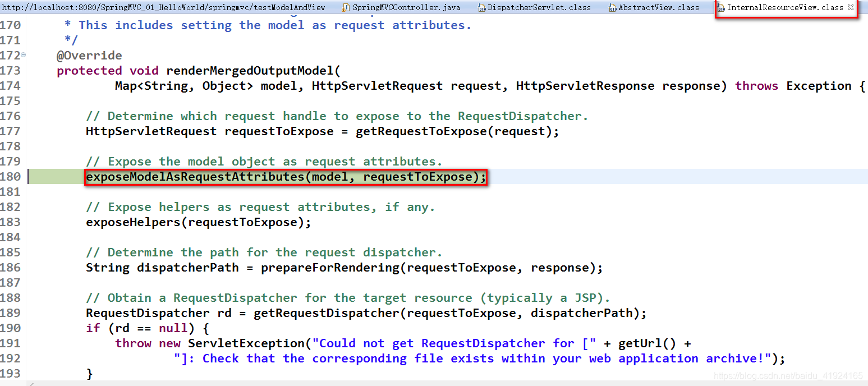The width and height of the screenshot is (868, 386).
Task: Close the InternalResourceView.class tab
Action: 851,7
